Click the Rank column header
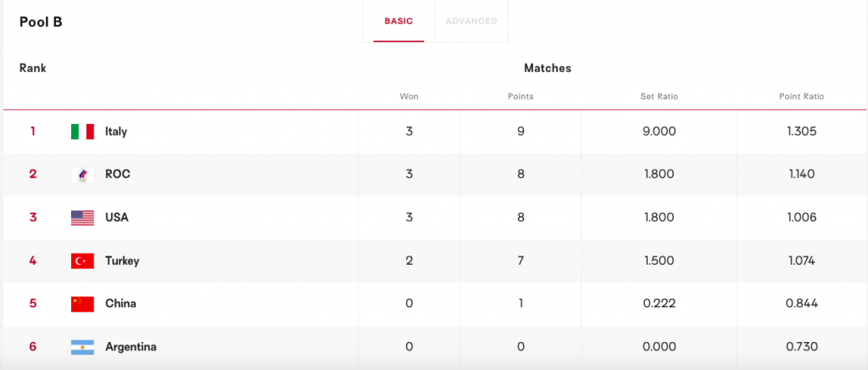 33,68
